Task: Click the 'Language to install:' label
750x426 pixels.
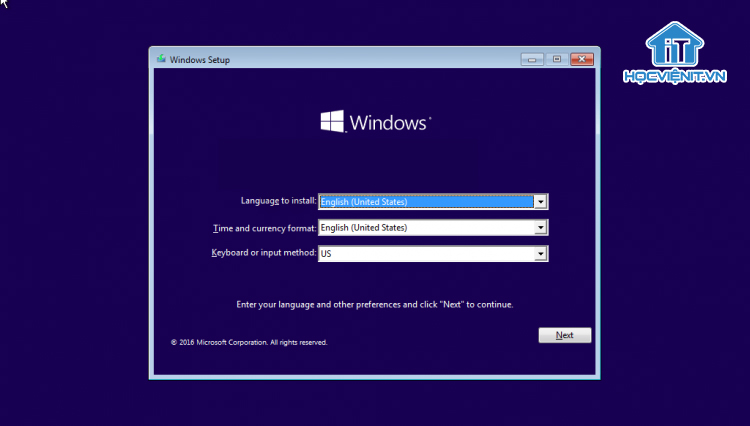Action: (x=278, y=201)
